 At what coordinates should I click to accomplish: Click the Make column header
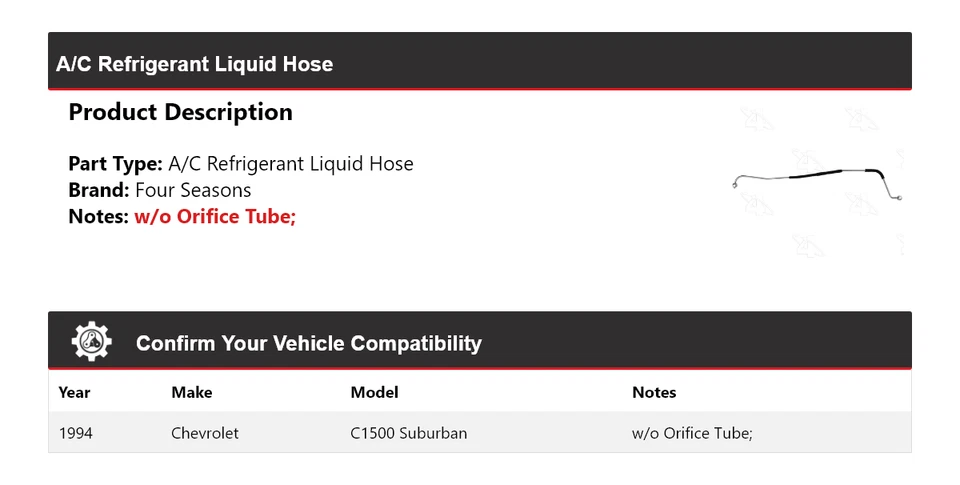(x=191, y=393)
